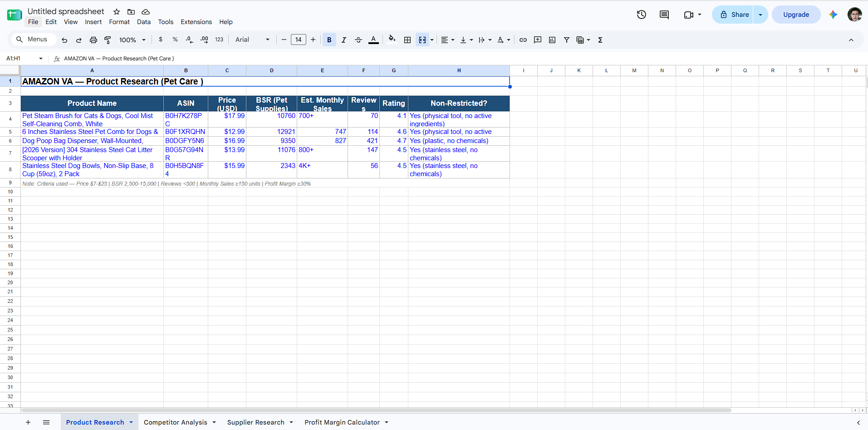Toggle Bold formatting button
The image size is (868, 430).
click(x=329, y=40)
